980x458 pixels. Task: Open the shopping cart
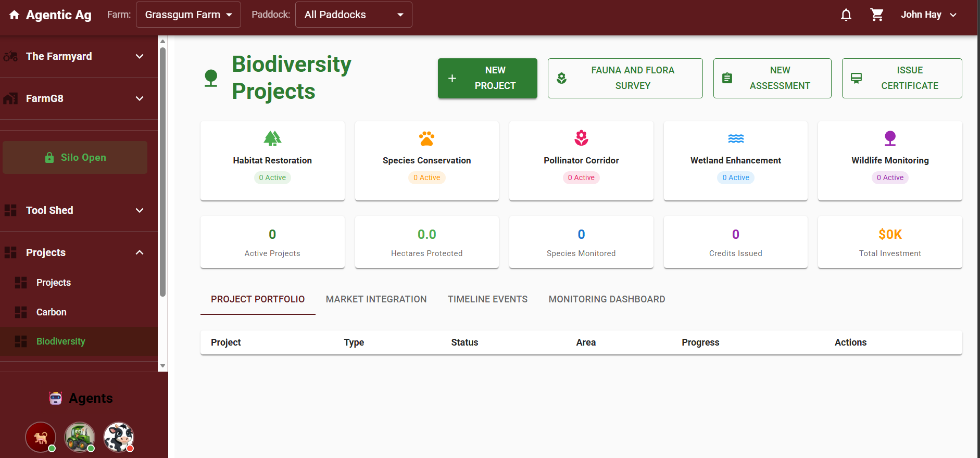pyautogui.click(x=877, y=15)
